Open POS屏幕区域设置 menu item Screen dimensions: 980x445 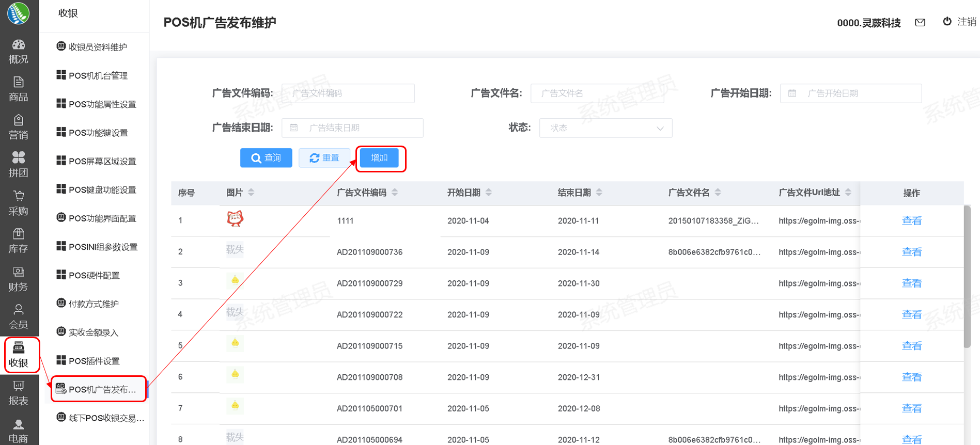click(x=96, y=161)
